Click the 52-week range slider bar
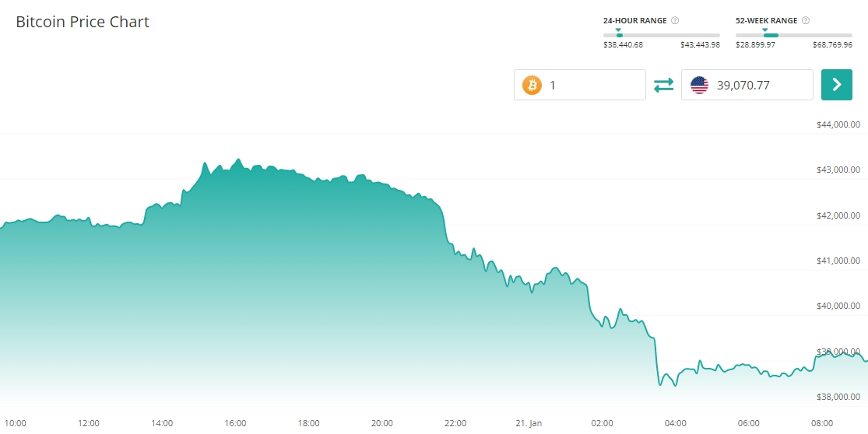 click(x=793, y=35)
